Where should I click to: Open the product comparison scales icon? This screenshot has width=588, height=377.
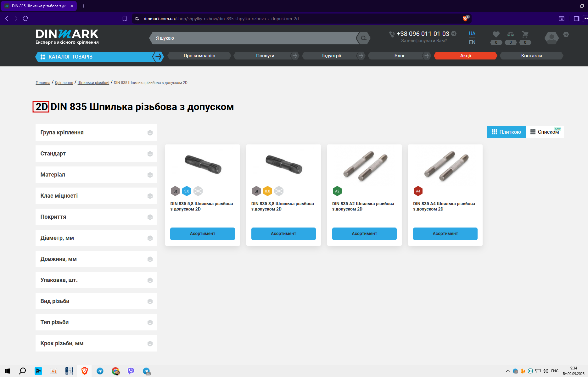(511, 34)
